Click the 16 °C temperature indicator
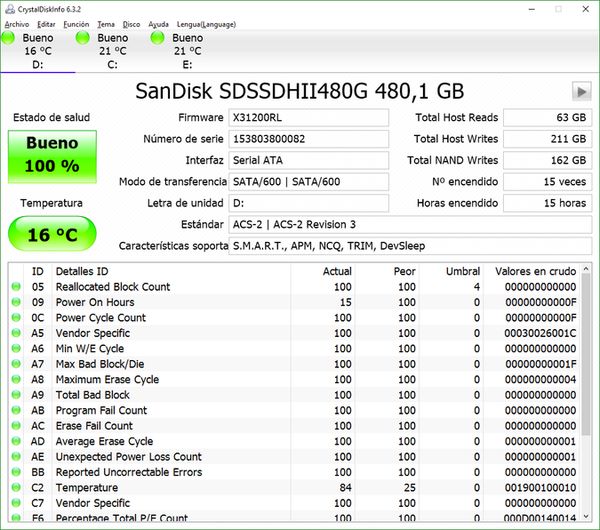Image resolution: width=600 pixels, height=530 pixels. (52, 234)
